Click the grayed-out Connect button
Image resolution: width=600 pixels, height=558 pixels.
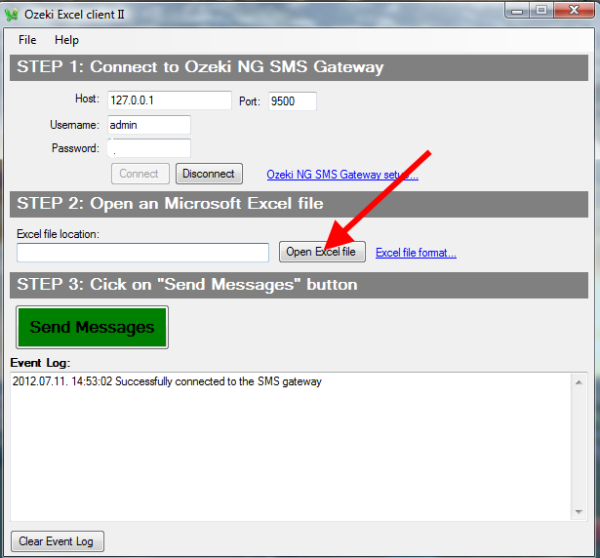point(140,174)
